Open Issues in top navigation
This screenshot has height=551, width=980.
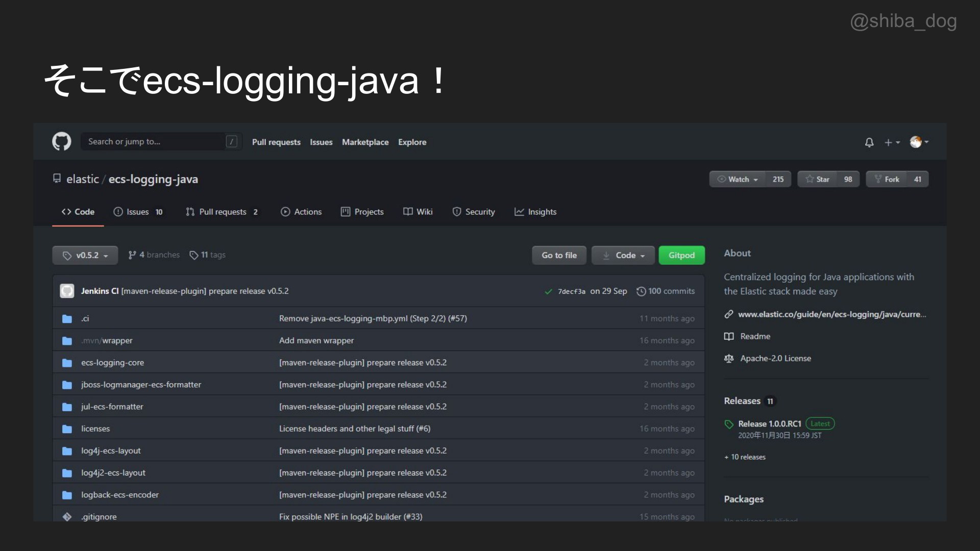pyautogui.click(x=321, y=142)
